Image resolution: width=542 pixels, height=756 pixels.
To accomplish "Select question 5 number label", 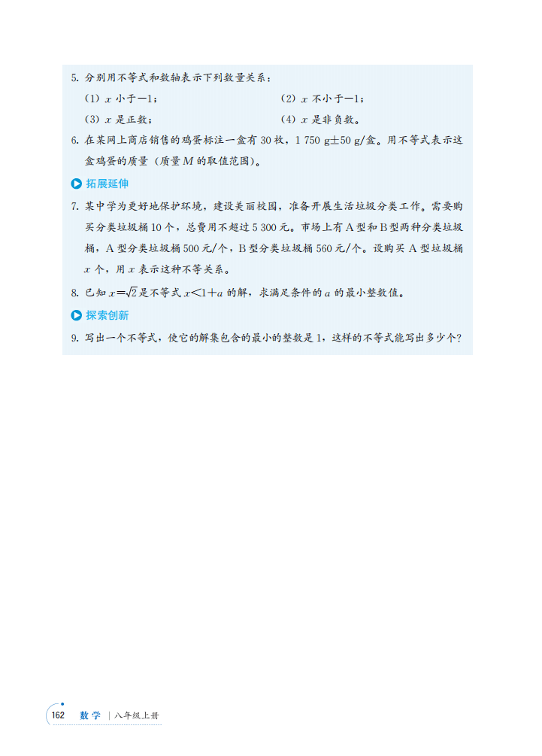I will 74,78.
